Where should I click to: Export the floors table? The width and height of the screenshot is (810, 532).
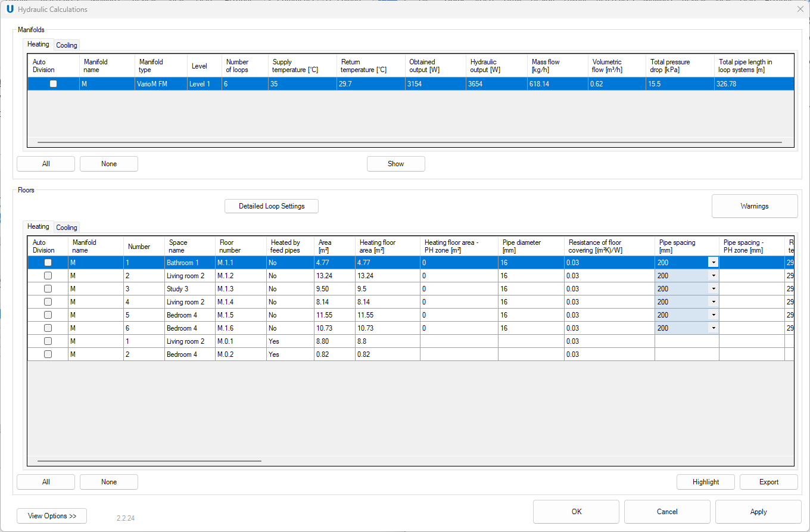pyautogui.click(x=769, y=482)
